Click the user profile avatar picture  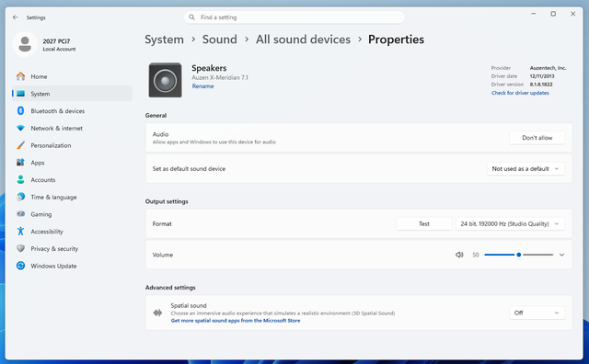tap(25, 44)
